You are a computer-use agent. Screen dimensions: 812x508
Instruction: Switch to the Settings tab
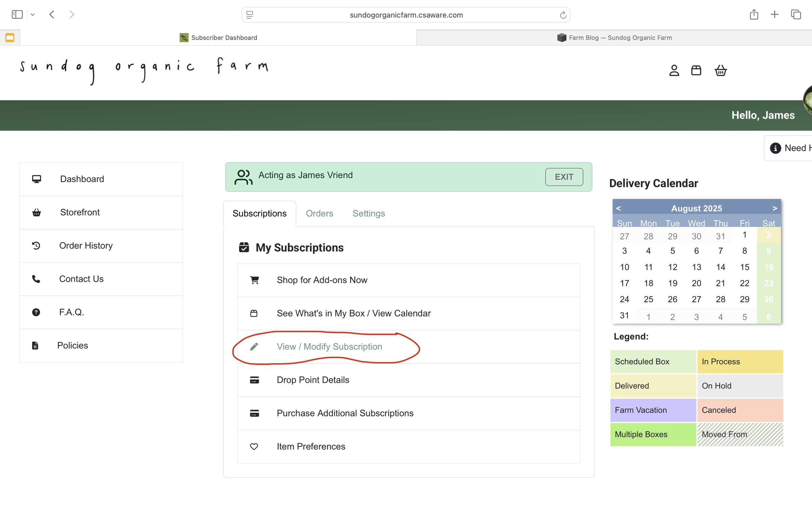point(369,213)
